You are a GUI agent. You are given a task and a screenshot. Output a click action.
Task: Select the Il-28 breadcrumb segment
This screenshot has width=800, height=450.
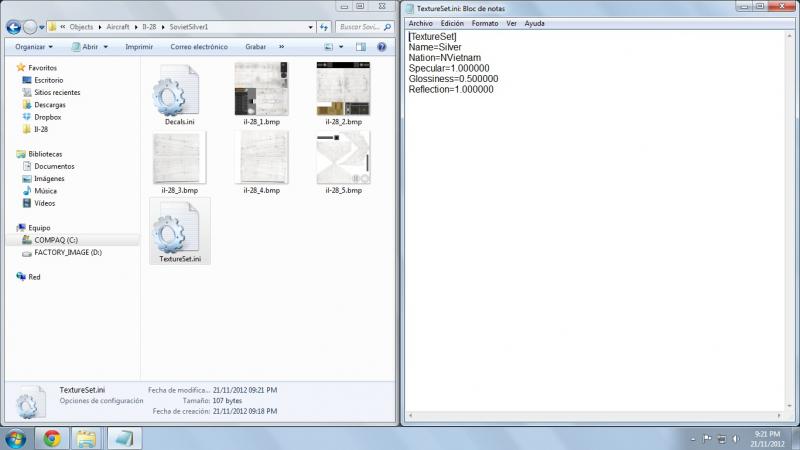[x=149, y=27]
